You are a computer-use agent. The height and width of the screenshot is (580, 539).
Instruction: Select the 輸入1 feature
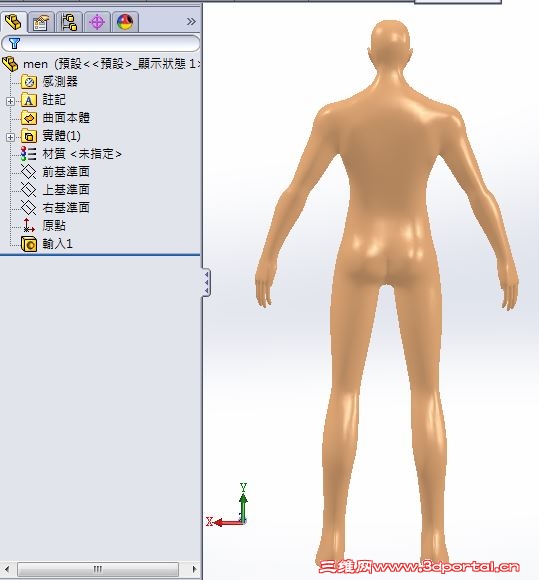coord(57,244)
